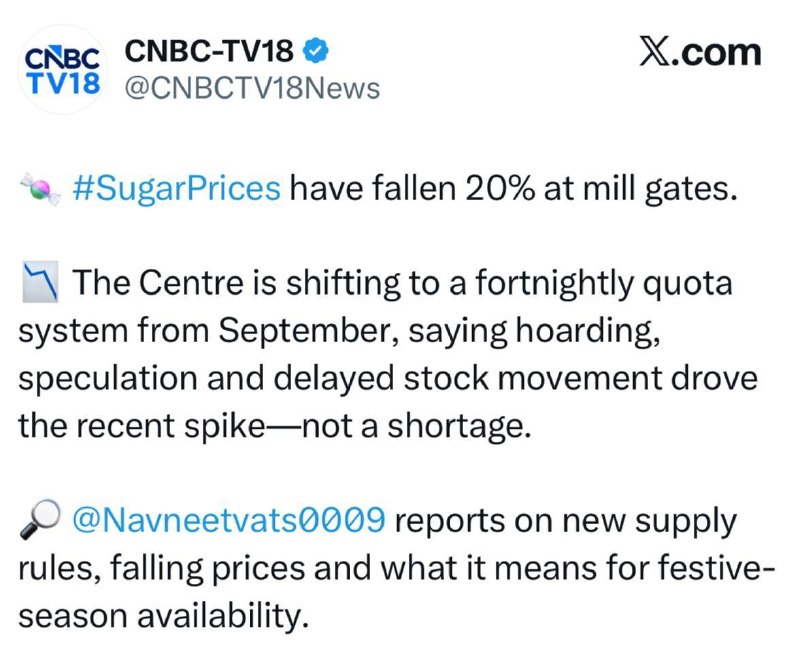The width and height of the screenshot is (800, 669).
Task: Open the @CNBCTV18News handle
Action: tap(253, 88)
